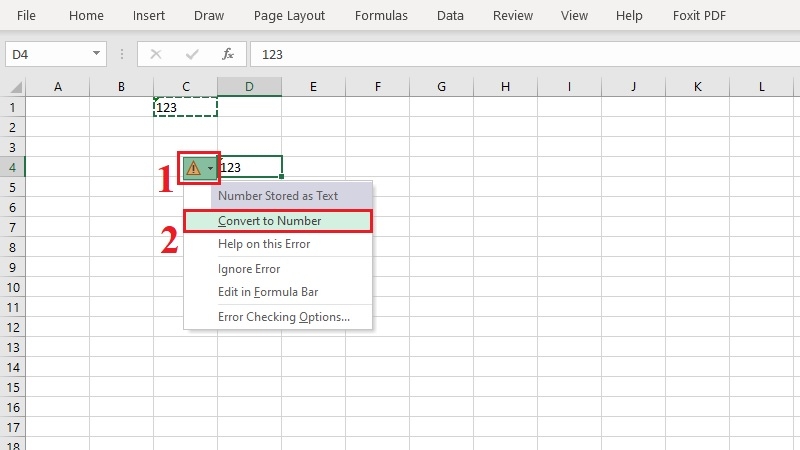
Task: Select column E header
Action: (313, 87)
